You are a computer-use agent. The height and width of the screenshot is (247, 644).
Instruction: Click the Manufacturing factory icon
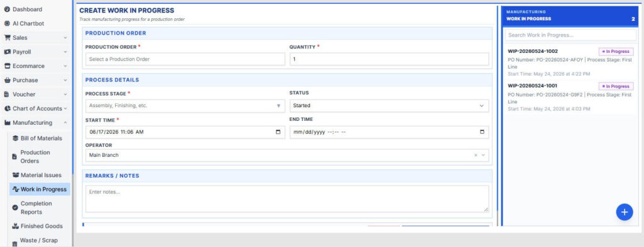(7, 123)
